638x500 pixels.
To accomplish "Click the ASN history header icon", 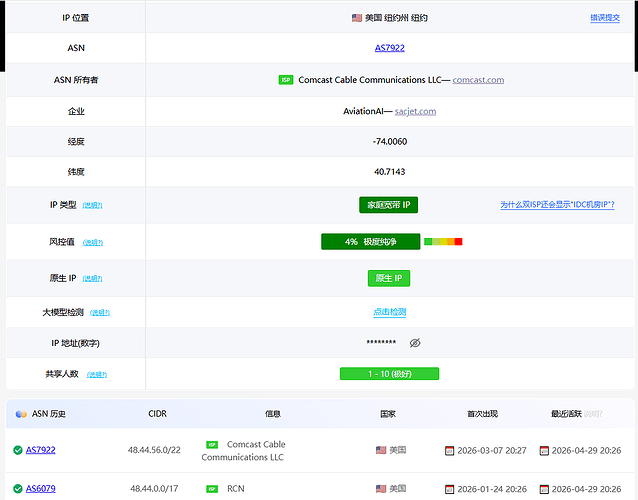I will click(x=21, y=414).
